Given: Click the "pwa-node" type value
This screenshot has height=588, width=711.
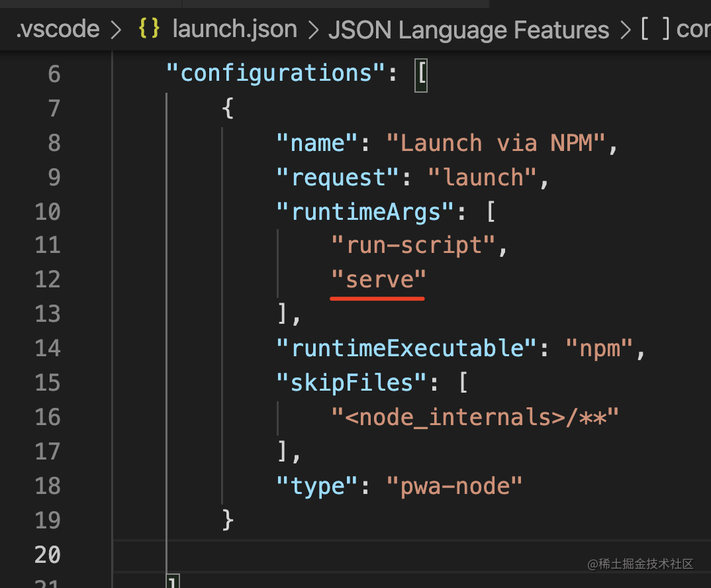Looking at the screenshot, I should [x=455, y=485].
